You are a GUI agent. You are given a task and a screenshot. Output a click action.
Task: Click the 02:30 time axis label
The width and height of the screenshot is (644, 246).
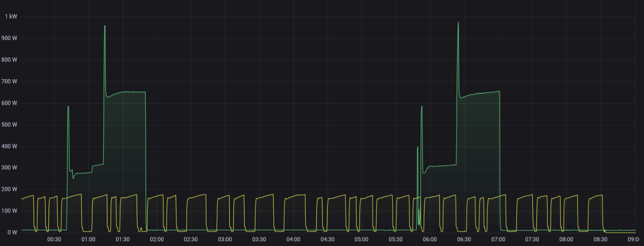coord(191,240)
